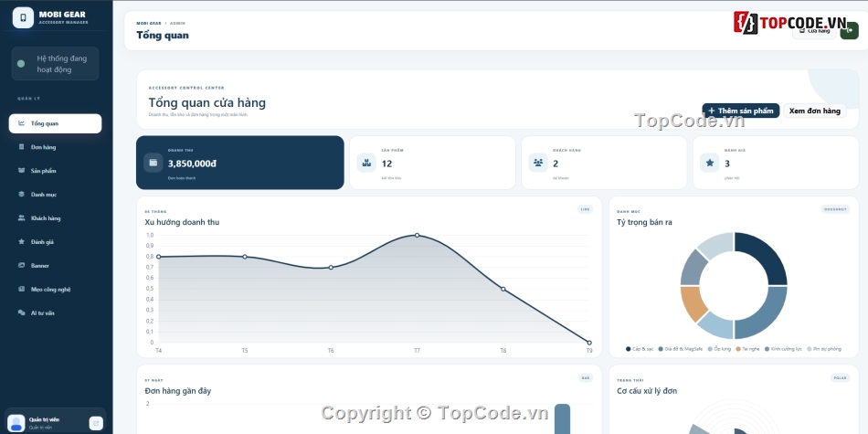Click the Quản trị viên avatar icon
The image size is (868, 434).
tap(16, 423)
